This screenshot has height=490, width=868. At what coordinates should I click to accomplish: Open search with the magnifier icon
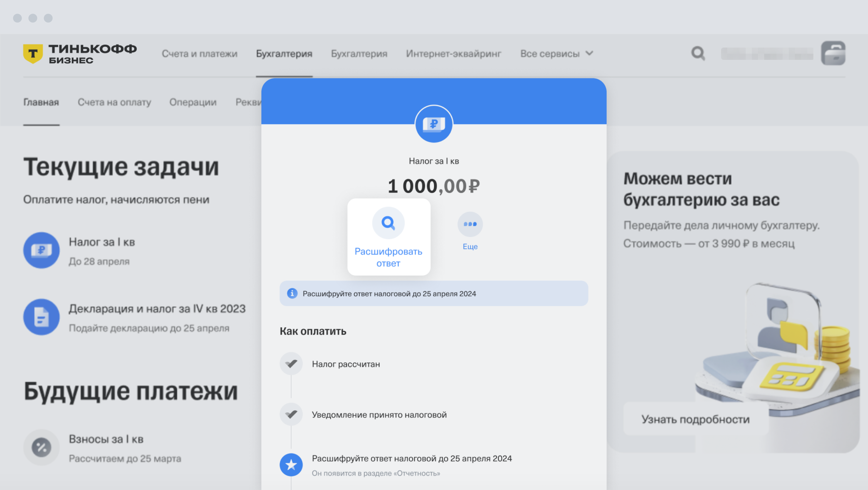coord(698,53)
